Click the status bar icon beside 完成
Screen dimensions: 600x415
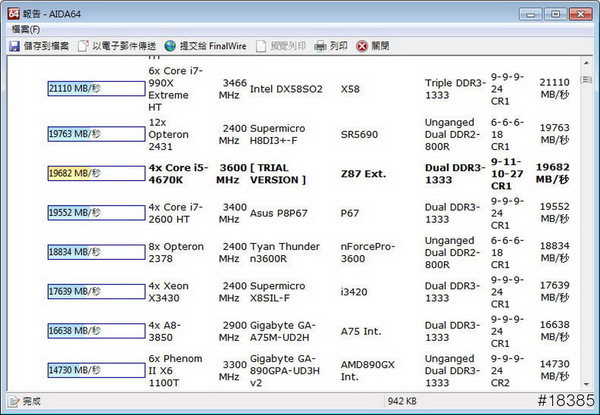tap(12, 402)
